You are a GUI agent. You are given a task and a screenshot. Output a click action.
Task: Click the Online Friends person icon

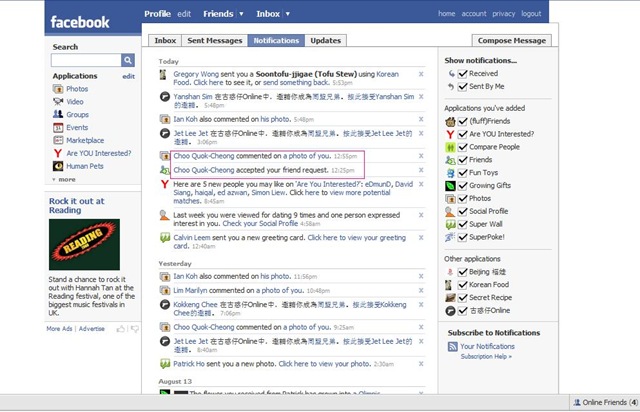click(577, 402)
